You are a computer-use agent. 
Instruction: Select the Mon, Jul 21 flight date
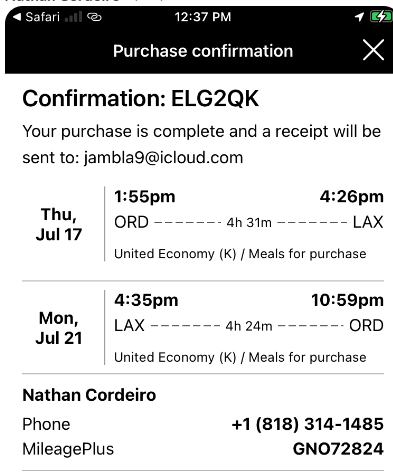[x=59, y=328]
